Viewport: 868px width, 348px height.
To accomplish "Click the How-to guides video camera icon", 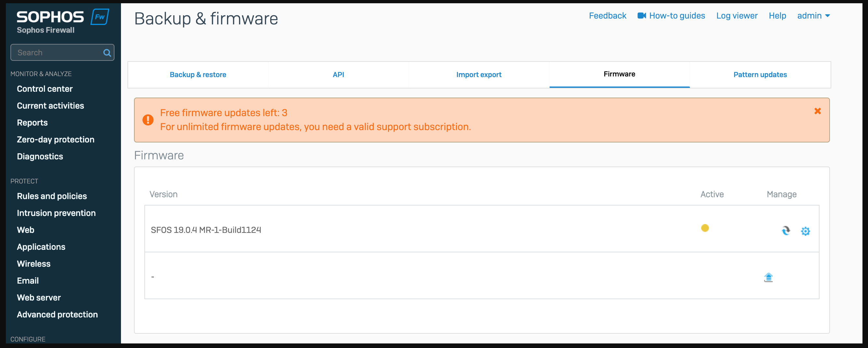I will 641,16.
